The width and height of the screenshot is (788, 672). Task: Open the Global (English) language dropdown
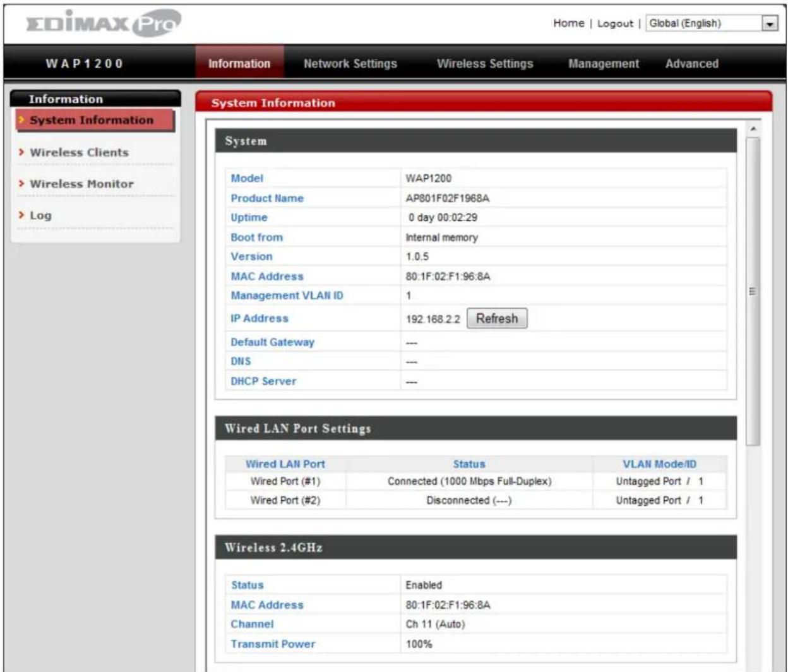(x=712, y=23)
